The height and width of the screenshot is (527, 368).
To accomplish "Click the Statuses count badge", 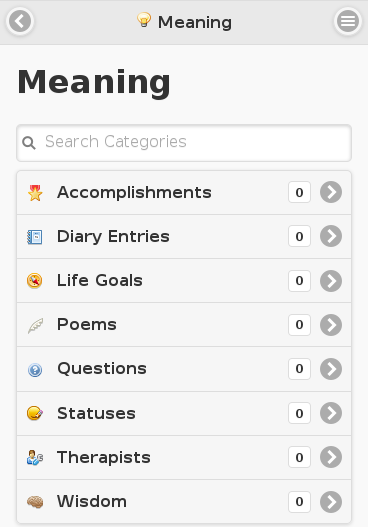I will point(299,413).
